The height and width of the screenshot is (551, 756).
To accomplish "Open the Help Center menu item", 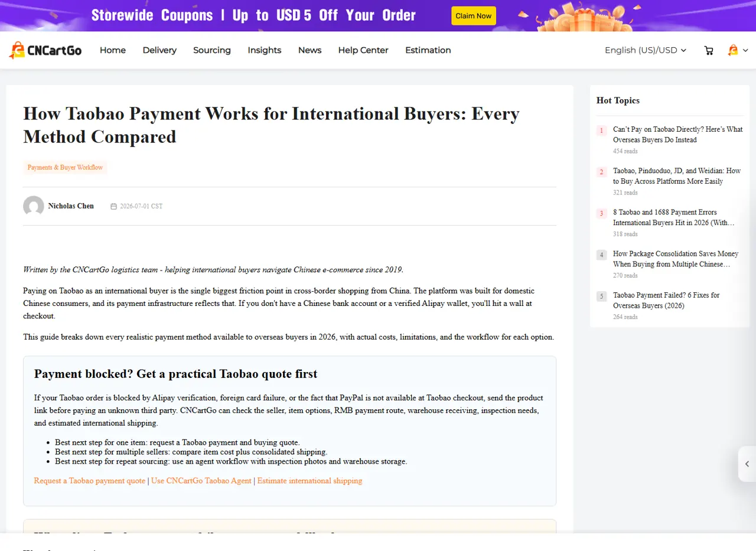I will (363, 50).
